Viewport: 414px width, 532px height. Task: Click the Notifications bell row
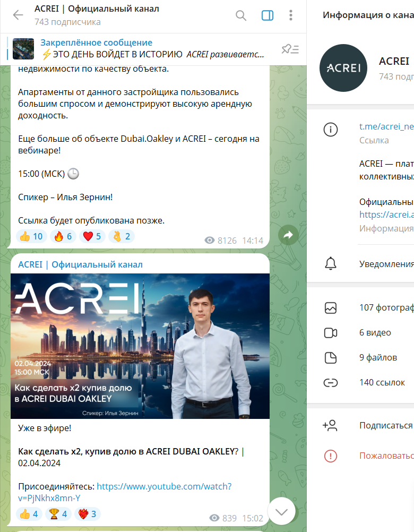pyautogui.click(x=372, y=264)
